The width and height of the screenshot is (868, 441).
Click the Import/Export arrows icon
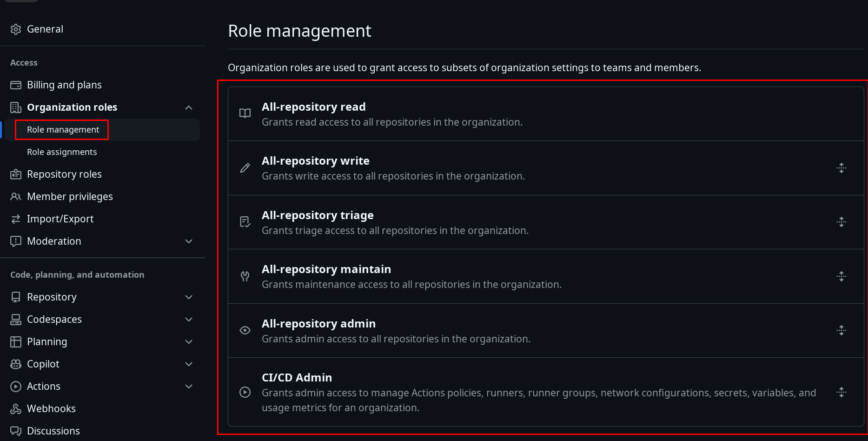16,219
